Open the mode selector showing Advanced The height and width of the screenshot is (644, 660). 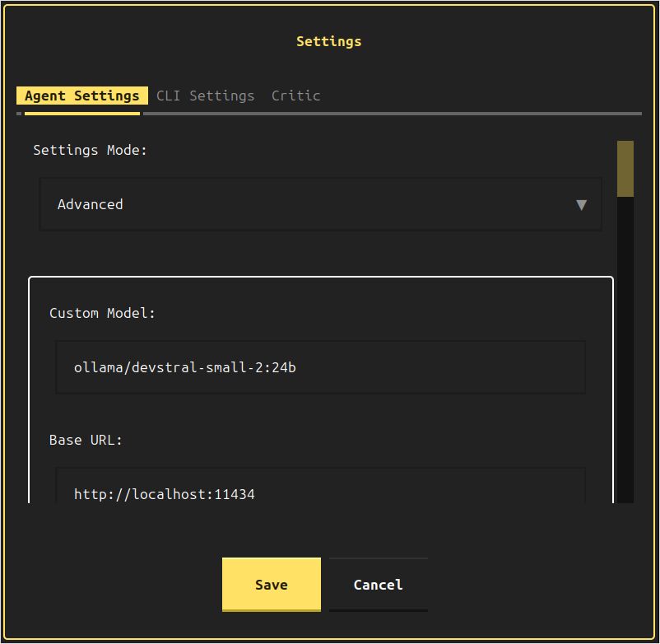319,204
